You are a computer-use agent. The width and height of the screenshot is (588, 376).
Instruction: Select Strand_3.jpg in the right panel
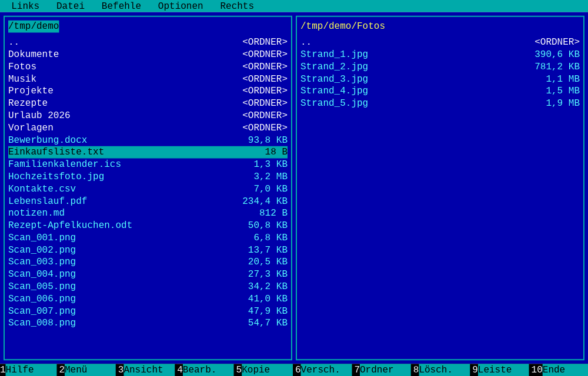coord(440,79)
